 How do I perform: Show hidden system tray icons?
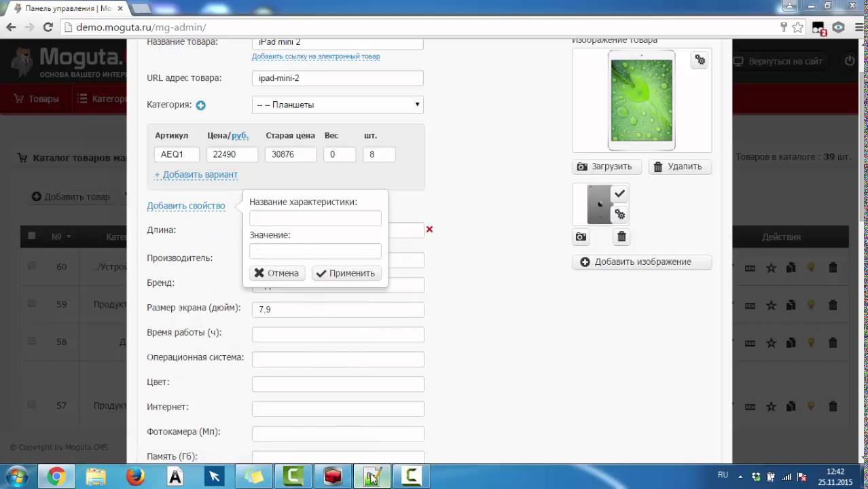(742, 477)
